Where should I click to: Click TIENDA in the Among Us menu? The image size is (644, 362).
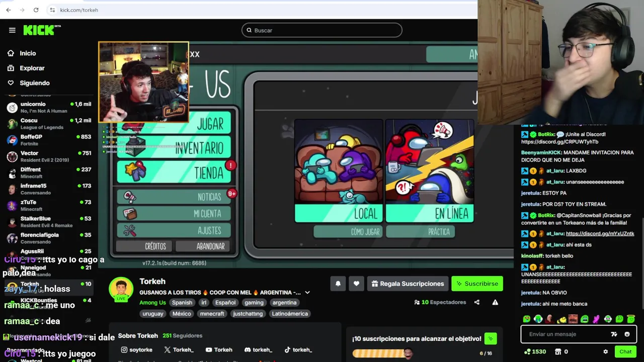point(174,172)
